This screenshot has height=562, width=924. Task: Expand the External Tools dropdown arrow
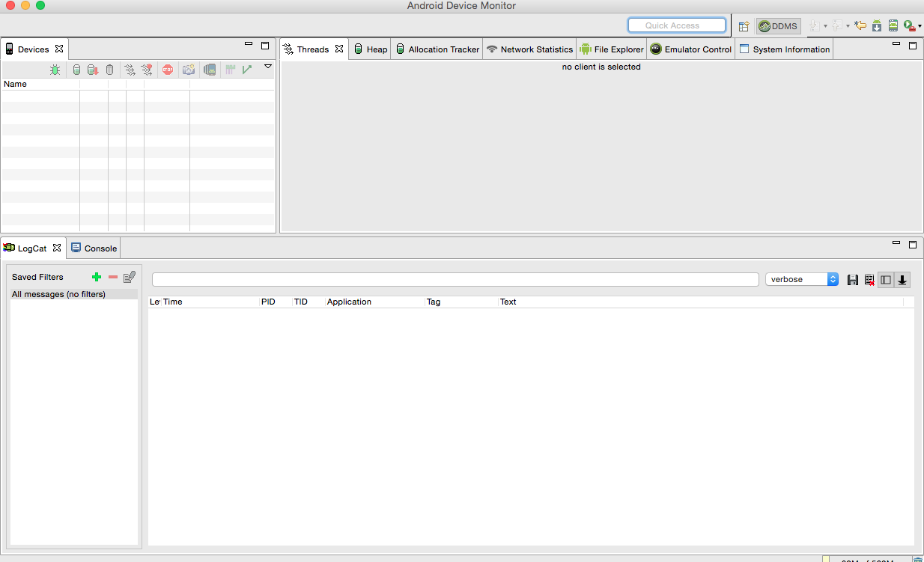point(920,27)
